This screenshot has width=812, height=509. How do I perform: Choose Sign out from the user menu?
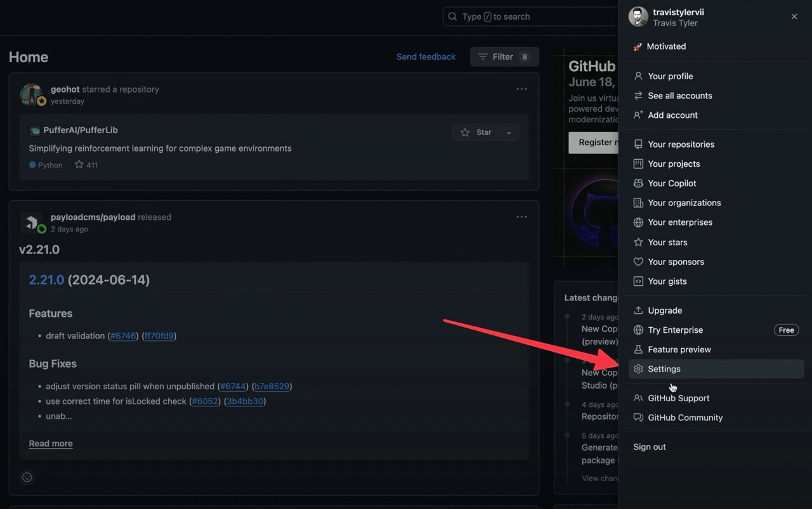(650, 447)
